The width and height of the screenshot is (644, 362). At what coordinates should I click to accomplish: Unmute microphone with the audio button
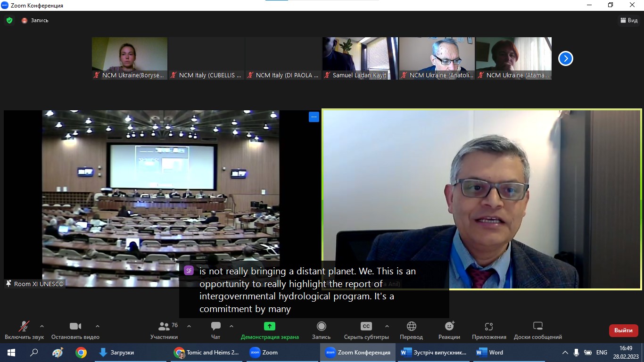[x=24, y=327]
